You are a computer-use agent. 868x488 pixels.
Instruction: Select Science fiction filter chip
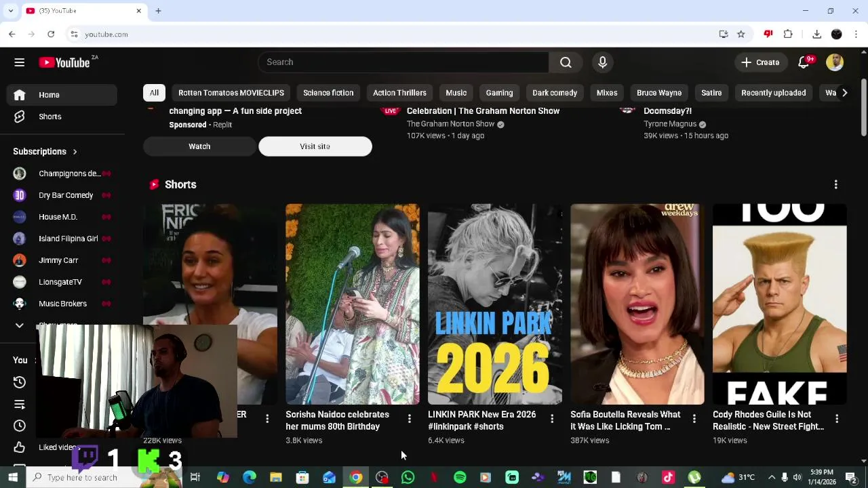tap(328, 93)
